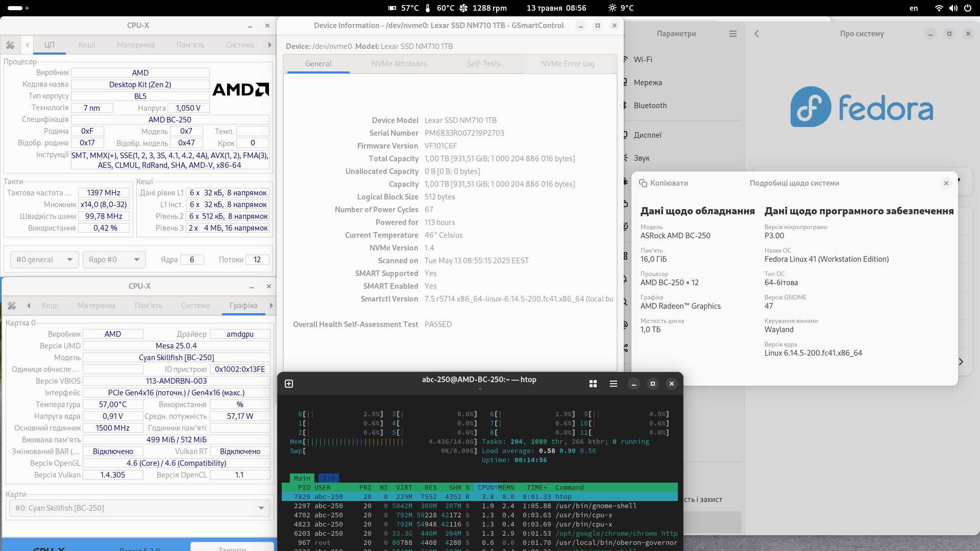This screenshot has height=551, width=980.
Task: Select the gnome-shell process row PID 2297
Action: [x=480, y=506]
